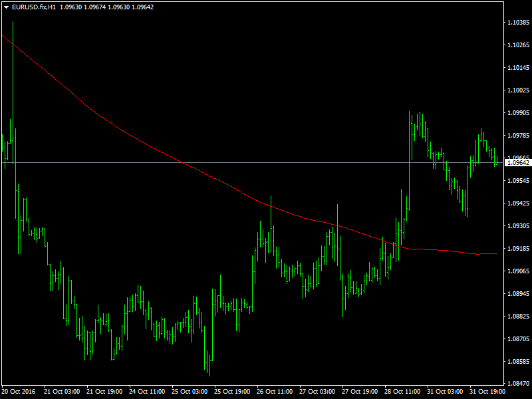The image size is (532, 399).
Task: Click the 1.08470 price scale label
Action: point(518,384)
